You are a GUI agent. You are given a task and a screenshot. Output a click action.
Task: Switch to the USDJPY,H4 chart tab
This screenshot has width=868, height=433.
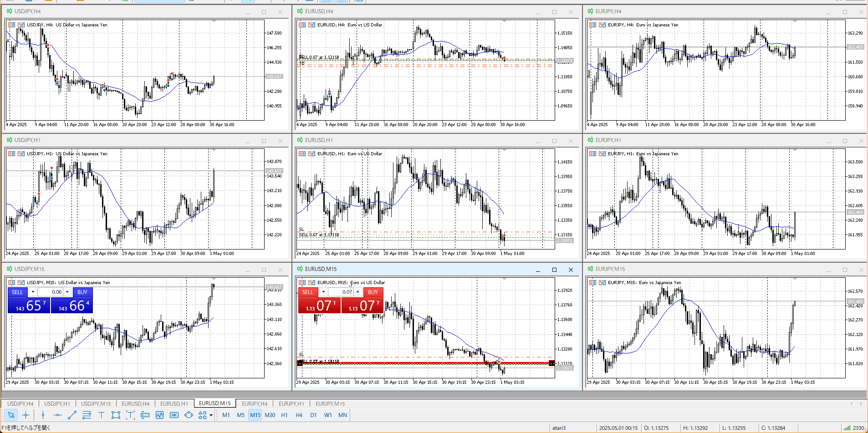point(20,403)
